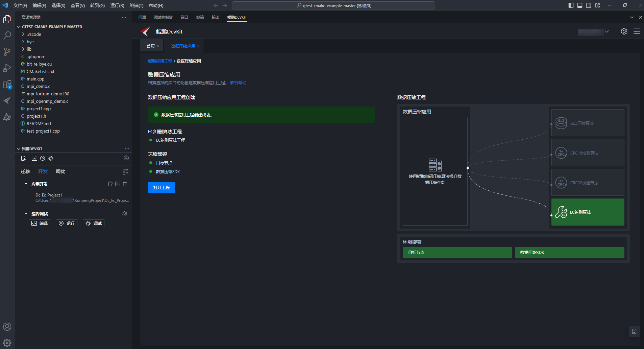Viewport: 644px width, 349px height.
Task: Open 文件(F) menu
Action: pos(20,5)
